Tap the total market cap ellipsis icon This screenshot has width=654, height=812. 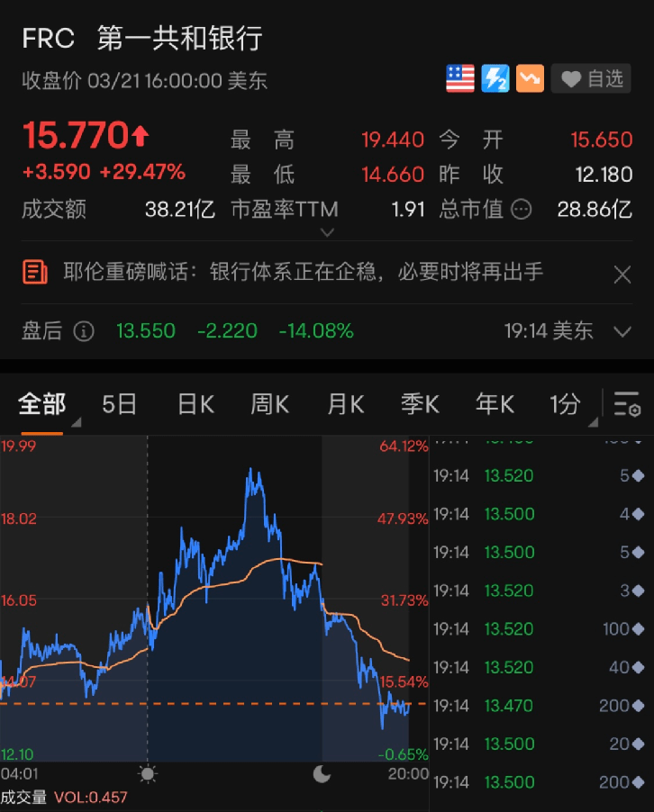point(521,210)
